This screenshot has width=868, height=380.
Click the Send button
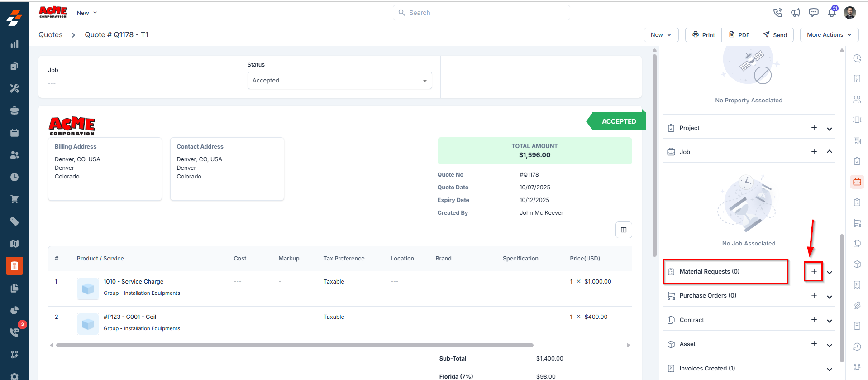pos(775,35)
